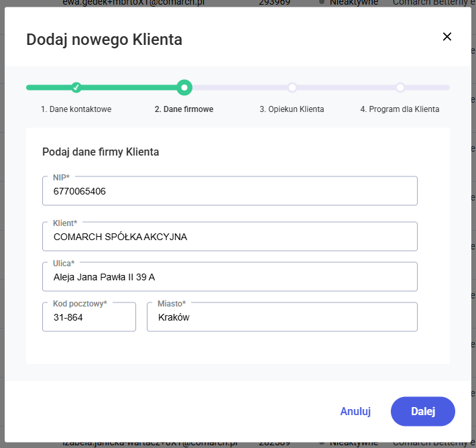Open the Program dla Klienta step label
This screenshot has height=448, width=476.
(x=400, y=109)
